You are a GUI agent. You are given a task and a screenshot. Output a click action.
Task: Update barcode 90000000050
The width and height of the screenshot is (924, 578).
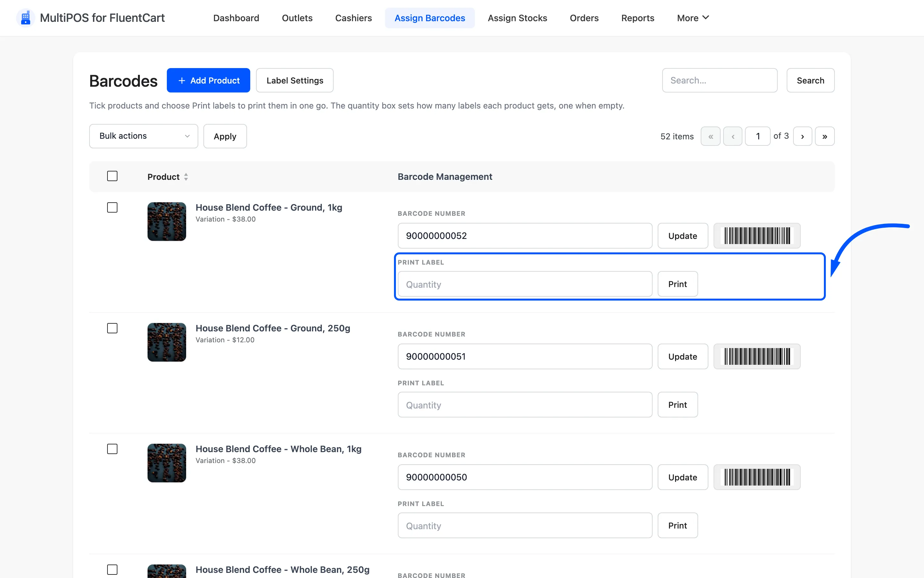click(x=683, y=477)
